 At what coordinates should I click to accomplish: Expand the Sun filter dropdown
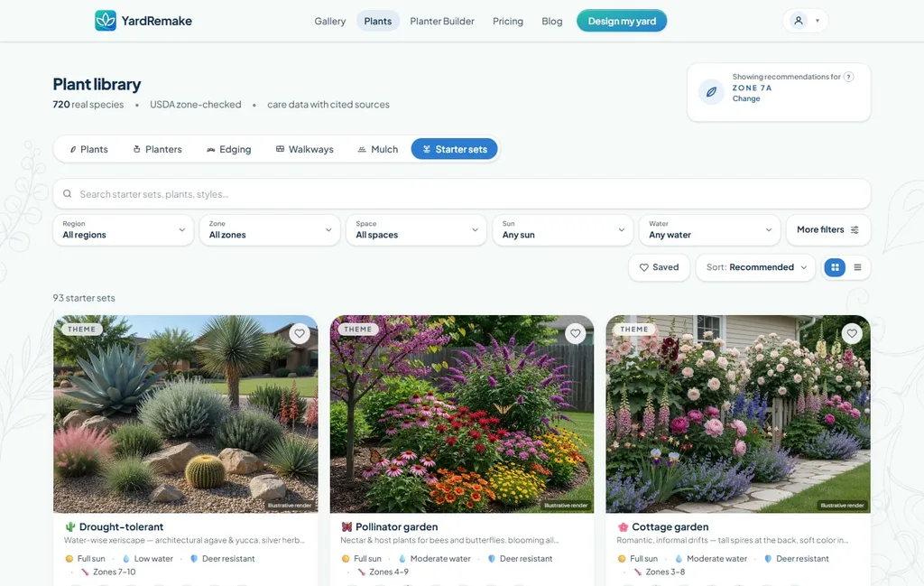[x=563, y=230]
